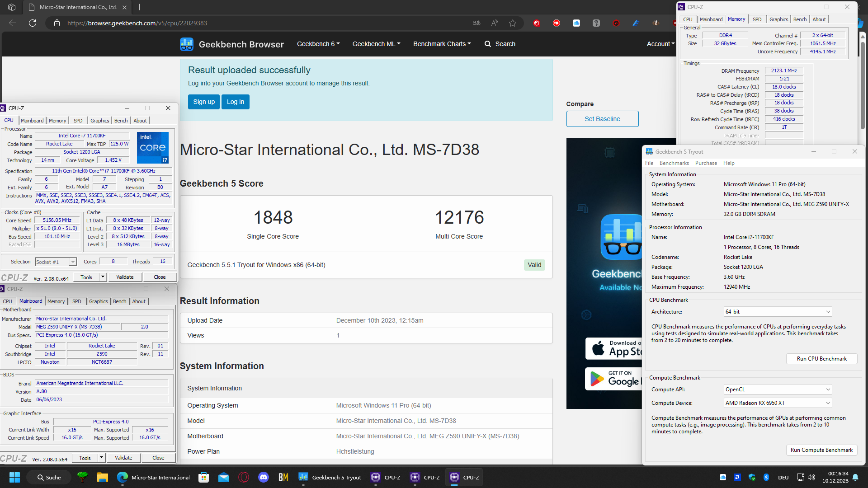The height and width of the screenshot is (488, 868).
Task: Click the taskbar Suche search box
Action: pos(49,477)
